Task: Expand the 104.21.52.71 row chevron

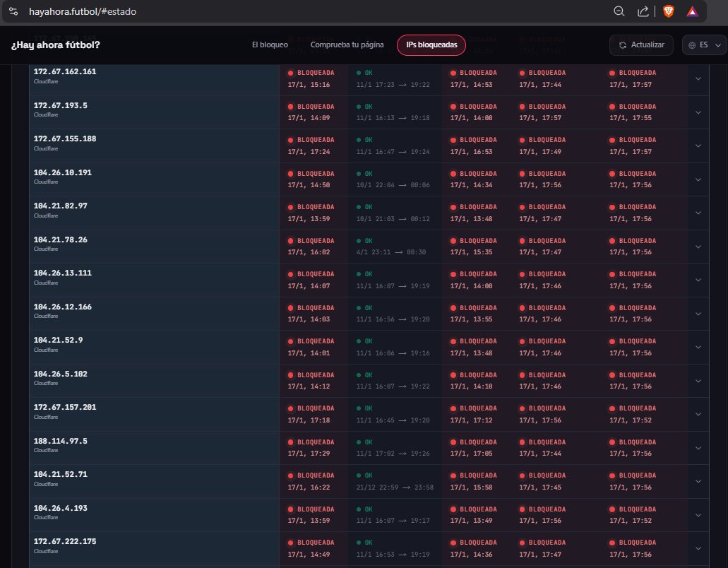Action: pos(698,481)
